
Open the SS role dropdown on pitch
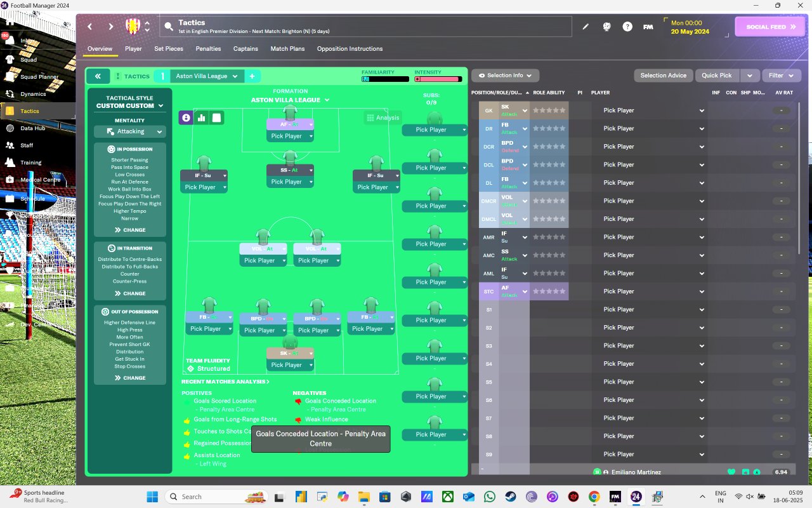[x=290, y=170]
